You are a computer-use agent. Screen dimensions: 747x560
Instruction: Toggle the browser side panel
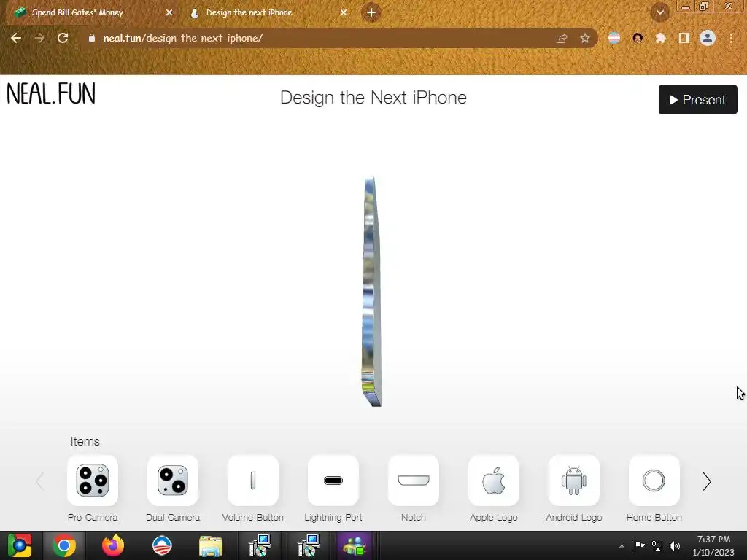point(684,38)
